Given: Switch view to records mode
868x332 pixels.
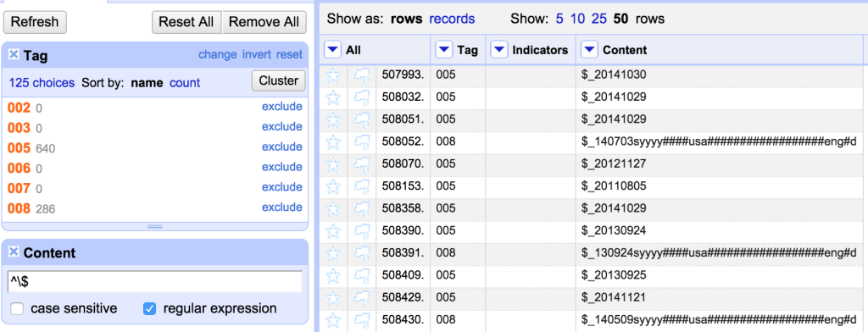Looking at the screenshot, I should tap(452, 19).
